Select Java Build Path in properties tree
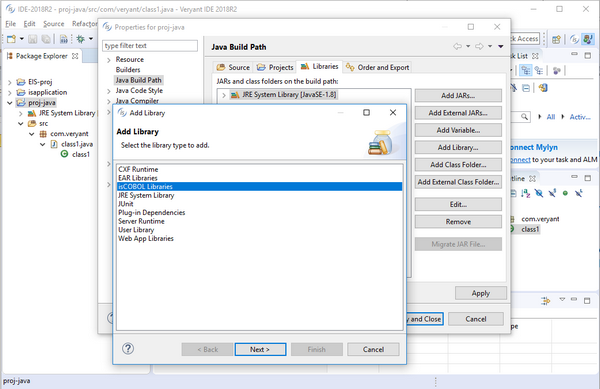 pos(139,80)
